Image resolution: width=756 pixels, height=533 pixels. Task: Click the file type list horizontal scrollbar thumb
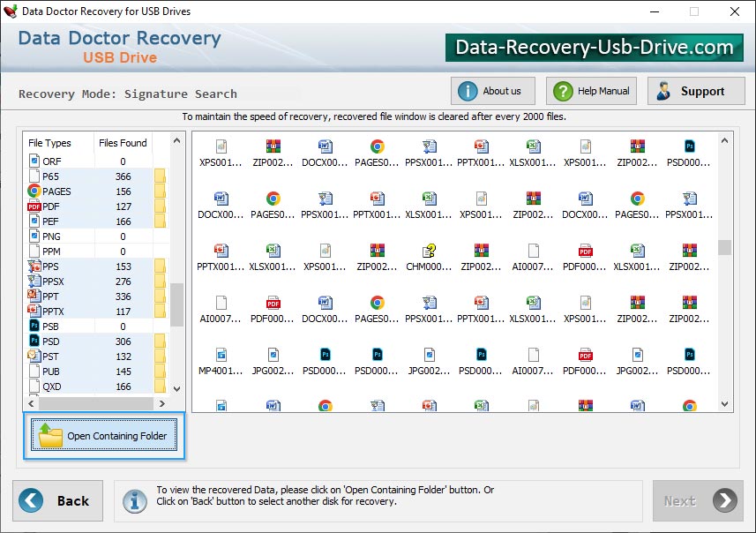point(96,403)
